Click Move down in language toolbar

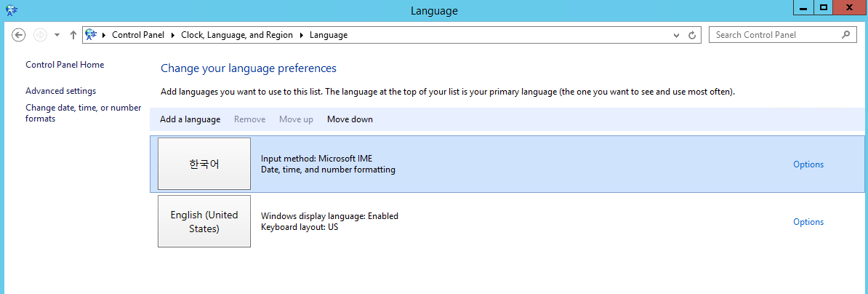tap(350, 119)
